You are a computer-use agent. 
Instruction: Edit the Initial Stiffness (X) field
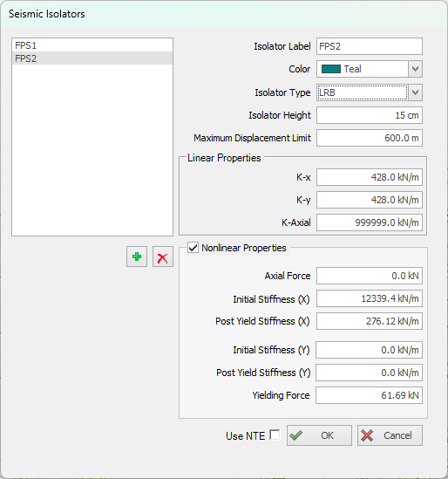[370, 298]
